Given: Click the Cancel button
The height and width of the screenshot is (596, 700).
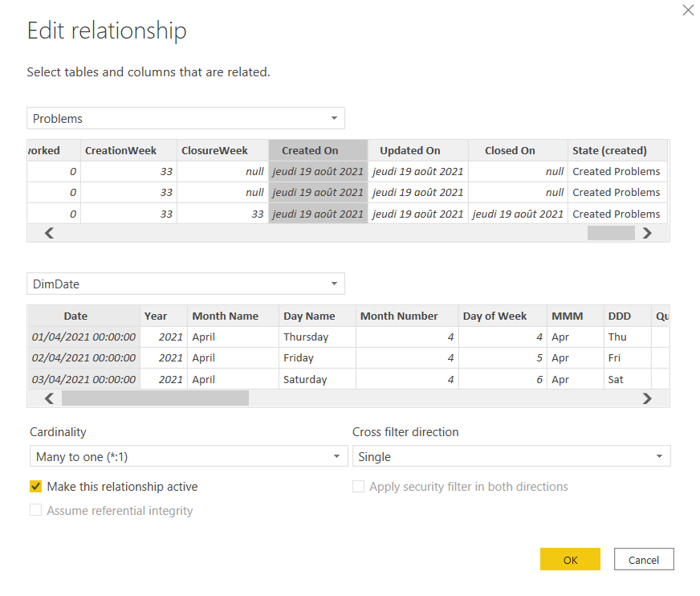Looking at the screenshot, I should point(644,559).
